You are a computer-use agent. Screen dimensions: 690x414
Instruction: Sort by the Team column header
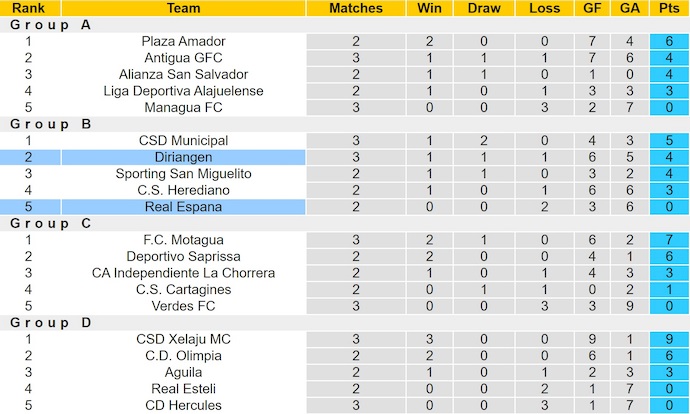[183, 8]
